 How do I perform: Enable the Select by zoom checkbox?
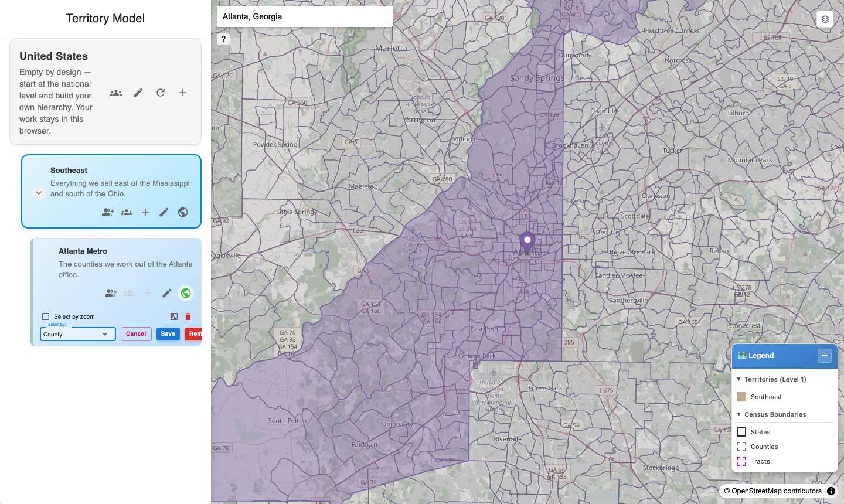coord(46,316)
